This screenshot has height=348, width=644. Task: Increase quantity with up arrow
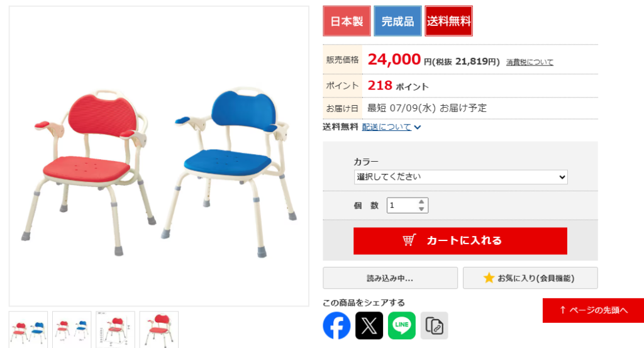pyautogui.click(x=421, y=202)
